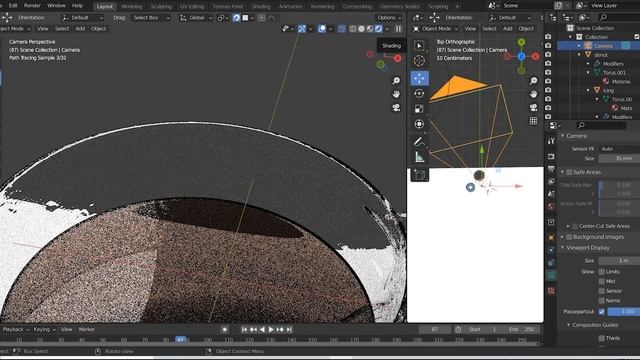The width and height of the screenshot is (640, 360).
Task: Enable the Center-Cut Safe Areas checkbox
Action: pyautogui.click(x=575, y=226)
